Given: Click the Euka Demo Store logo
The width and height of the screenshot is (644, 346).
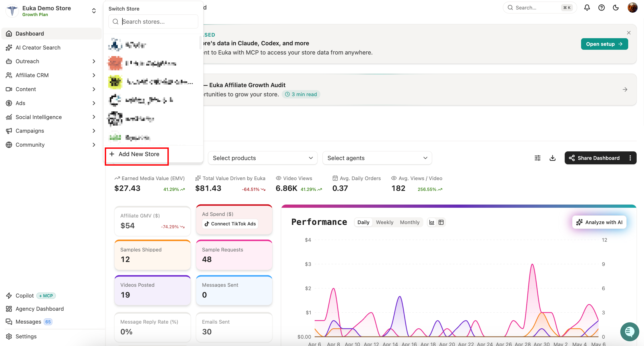Looking at the screenshot, I should [x=12, y=11].
